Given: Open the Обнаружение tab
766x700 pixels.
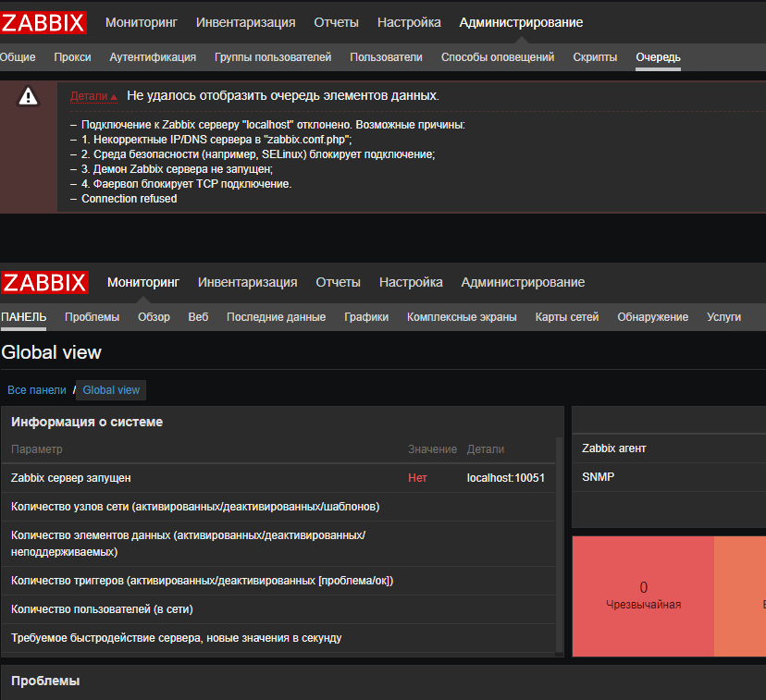Looking at the screenshot, I should point(652,317).
